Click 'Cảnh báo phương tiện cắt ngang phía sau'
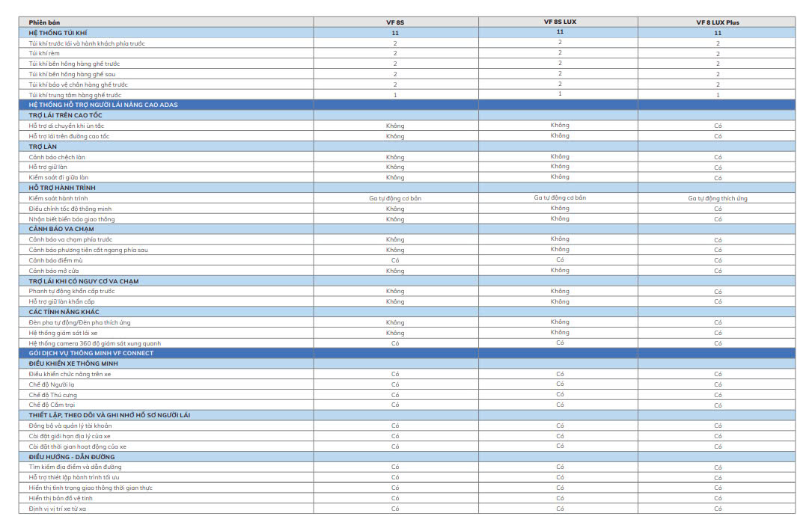Viewport: 812px width, 525px height. tap(88, 250)
